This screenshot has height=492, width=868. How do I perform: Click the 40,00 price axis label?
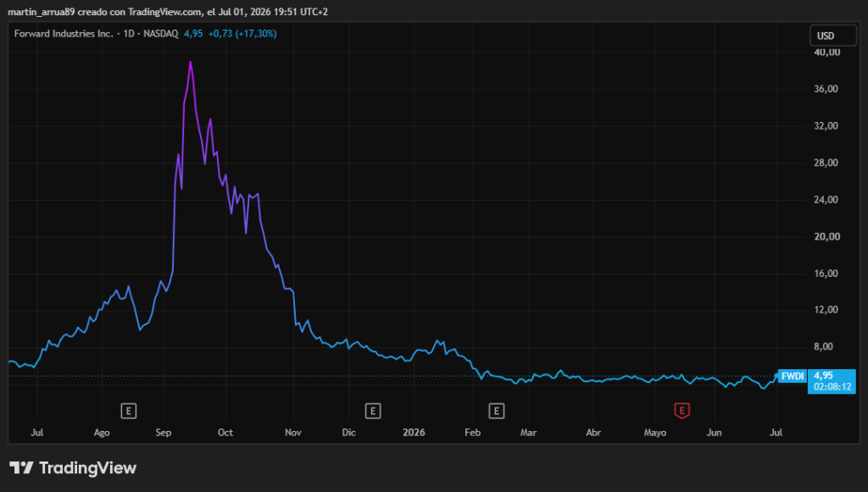coord(826,53)
